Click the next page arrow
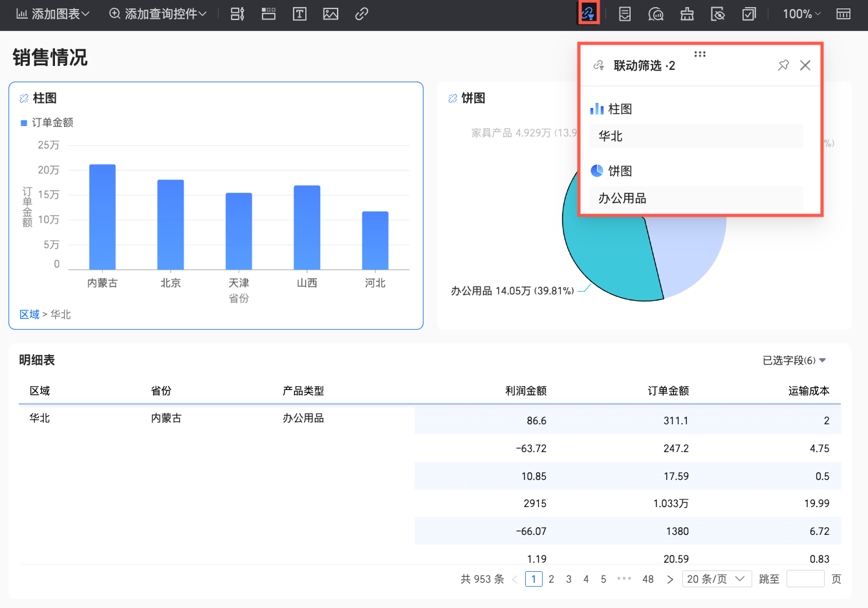Viewport: 868px width, 608px height. pyautogui.click(x=670, y=579)
